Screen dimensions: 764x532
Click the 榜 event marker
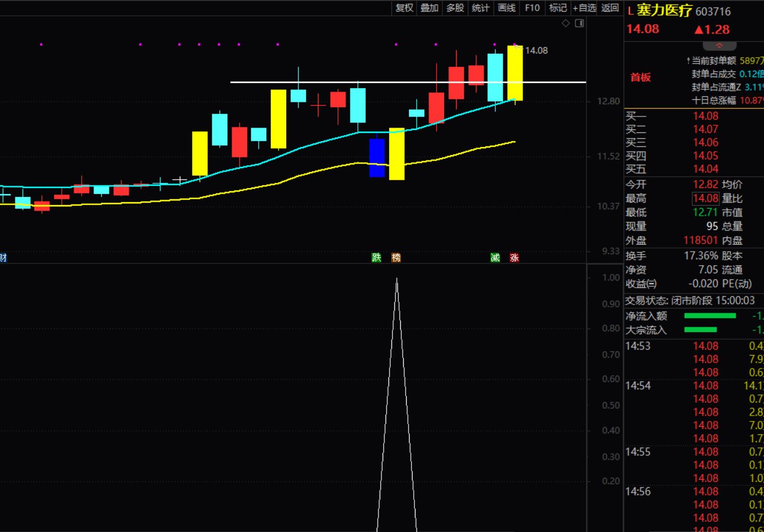(x=396, y=257)
